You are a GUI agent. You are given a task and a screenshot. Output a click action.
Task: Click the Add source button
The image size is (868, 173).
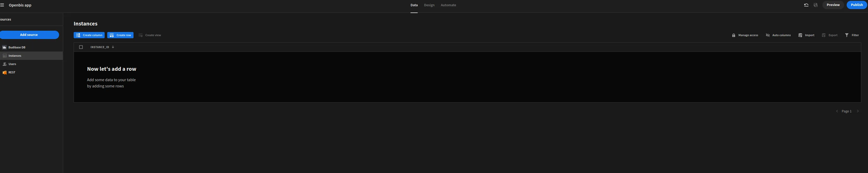[x=29, y=35]
